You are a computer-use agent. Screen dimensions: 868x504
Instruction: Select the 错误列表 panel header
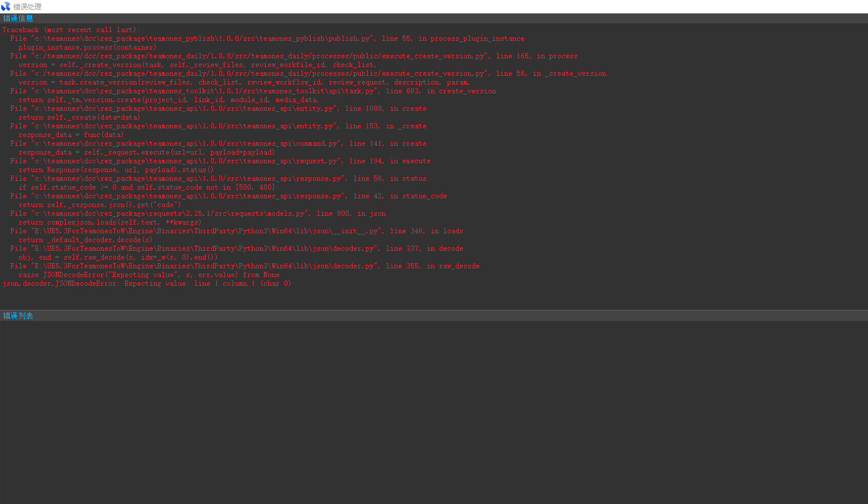pyautogui.click(x=18, y=316)
